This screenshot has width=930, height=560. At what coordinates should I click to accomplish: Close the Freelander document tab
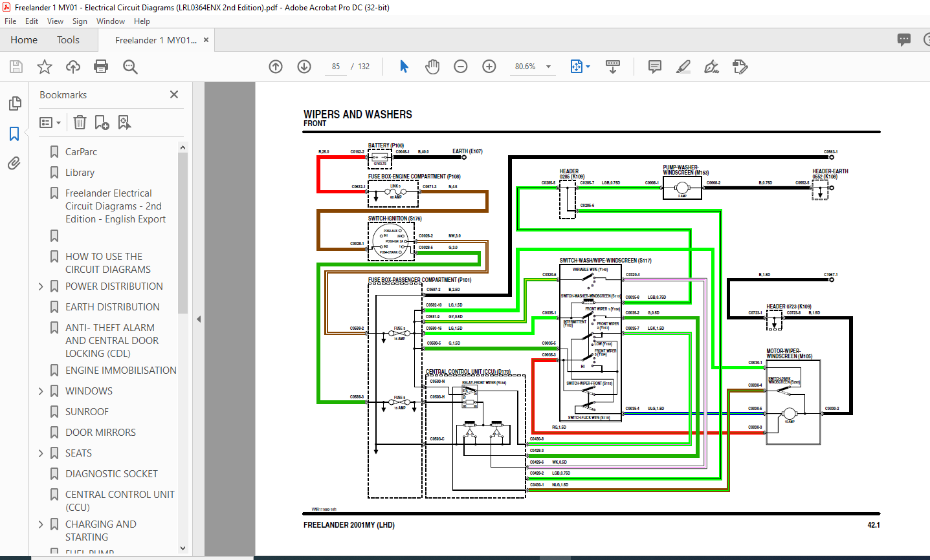pos(206,40)
